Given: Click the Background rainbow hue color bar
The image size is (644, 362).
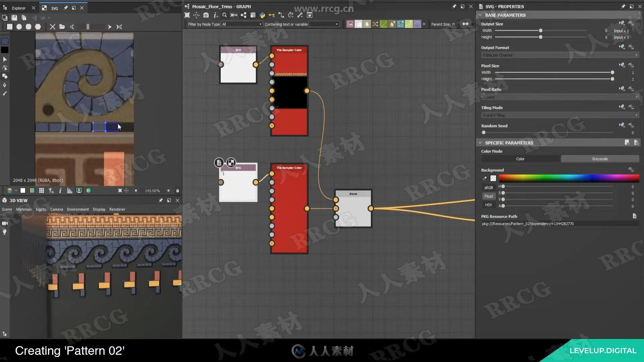Looking at the screenshot, I should [x=569, y=178].
